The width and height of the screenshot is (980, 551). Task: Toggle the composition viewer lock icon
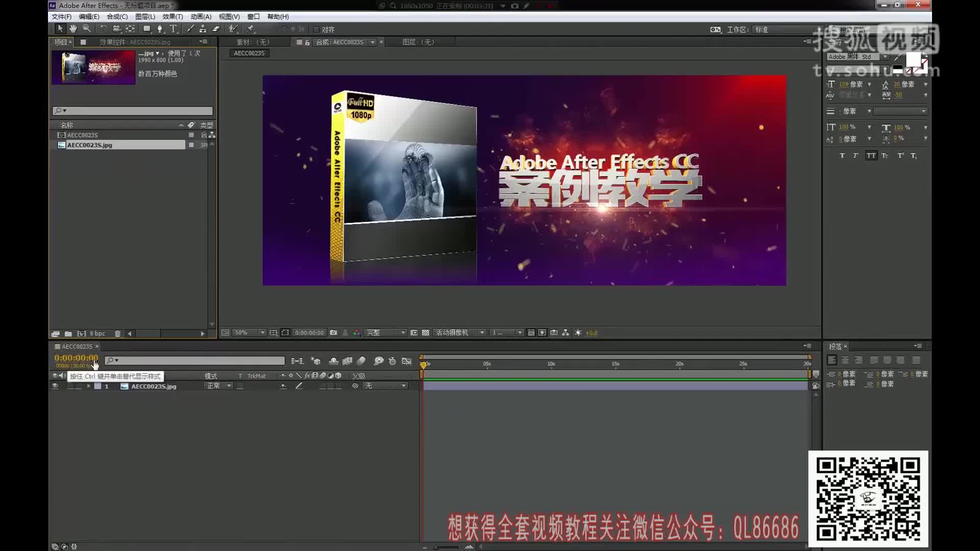click(307, 42)
